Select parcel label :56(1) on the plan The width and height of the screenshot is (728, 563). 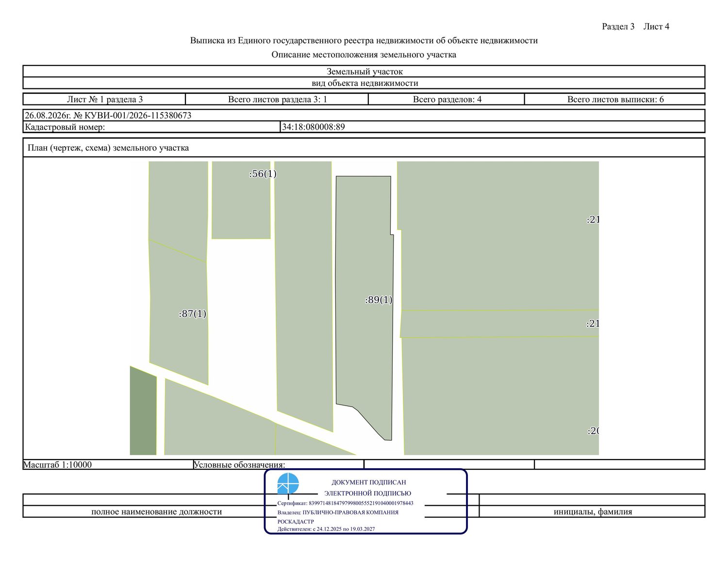pos(263,174)
